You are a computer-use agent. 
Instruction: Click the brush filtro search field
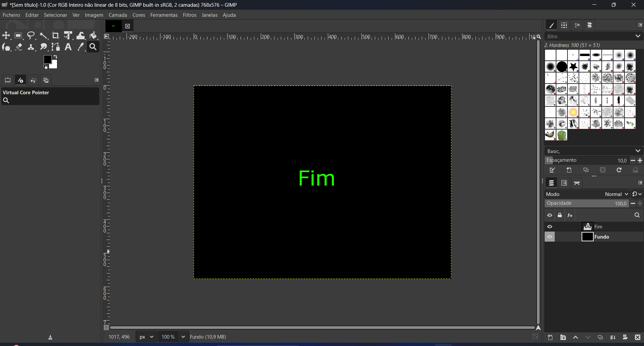click(x=589, y=36)
